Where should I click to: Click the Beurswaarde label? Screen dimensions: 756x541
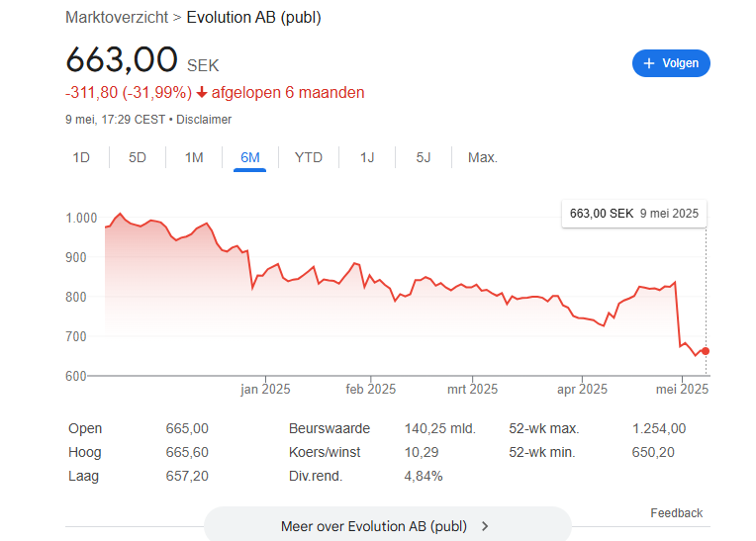(330, 428)
